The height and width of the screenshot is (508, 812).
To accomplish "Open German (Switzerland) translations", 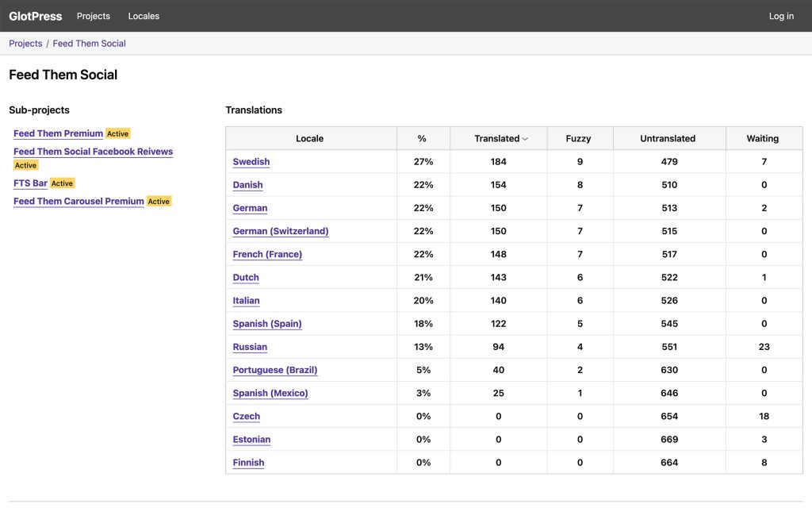I will pos(281,231).
